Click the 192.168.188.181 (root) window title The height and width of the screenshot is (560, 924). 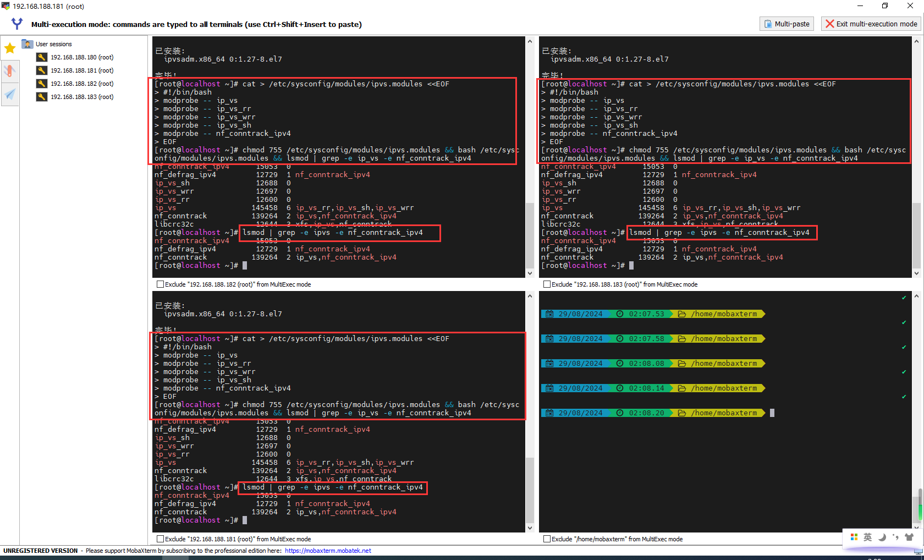click(x=48, y=7)
